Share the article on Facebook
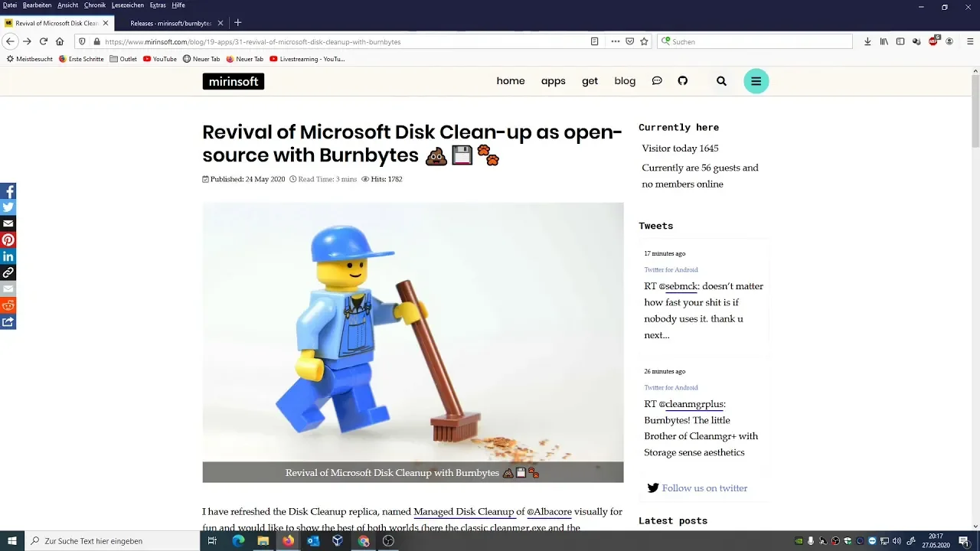 8,191
